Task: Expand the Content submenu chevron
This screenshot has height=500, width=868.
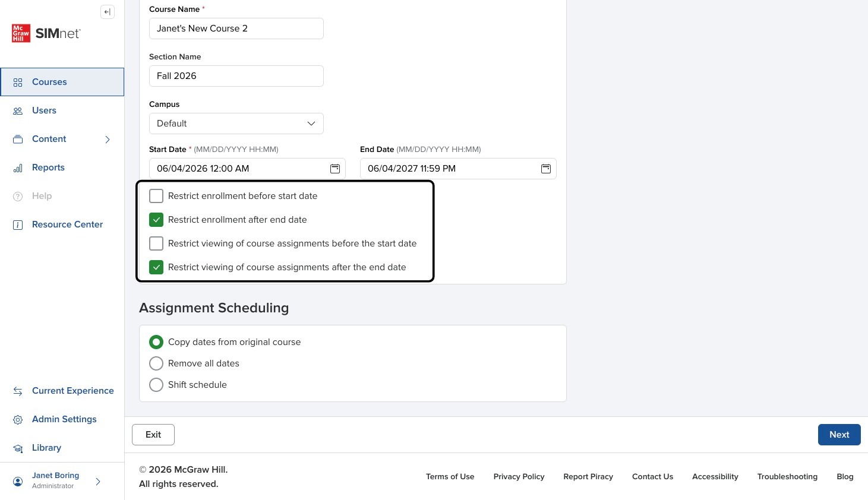Action: point(108,140)
